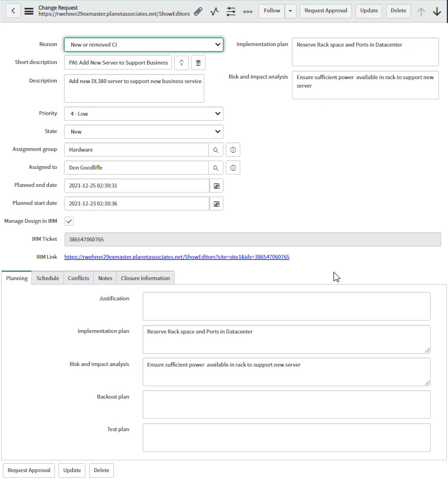The height and width of the screenshot is (480, 448).
Task: Click the Short description field
Action: [118, 63]
